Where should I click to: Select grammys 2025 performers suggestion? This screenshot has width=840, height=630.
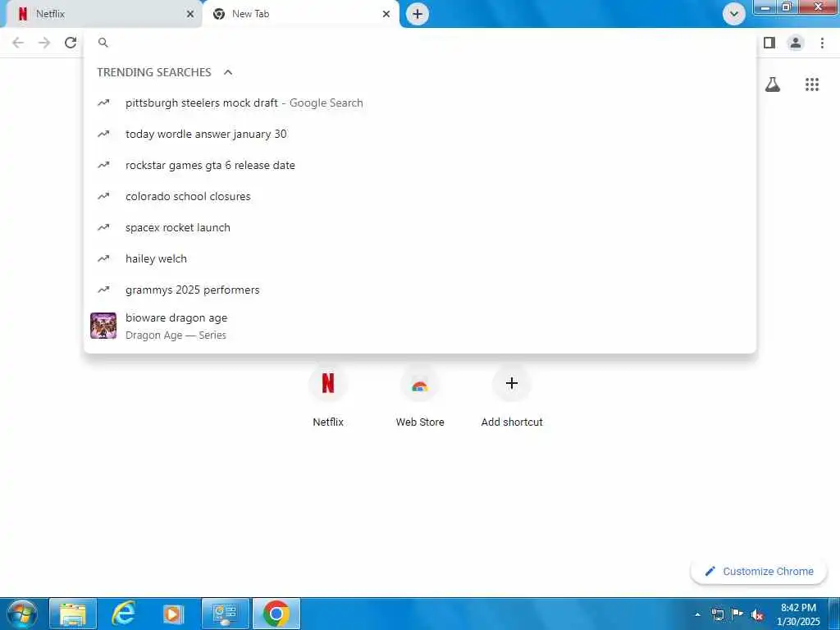pyautogui.click(x=420, y=290)
